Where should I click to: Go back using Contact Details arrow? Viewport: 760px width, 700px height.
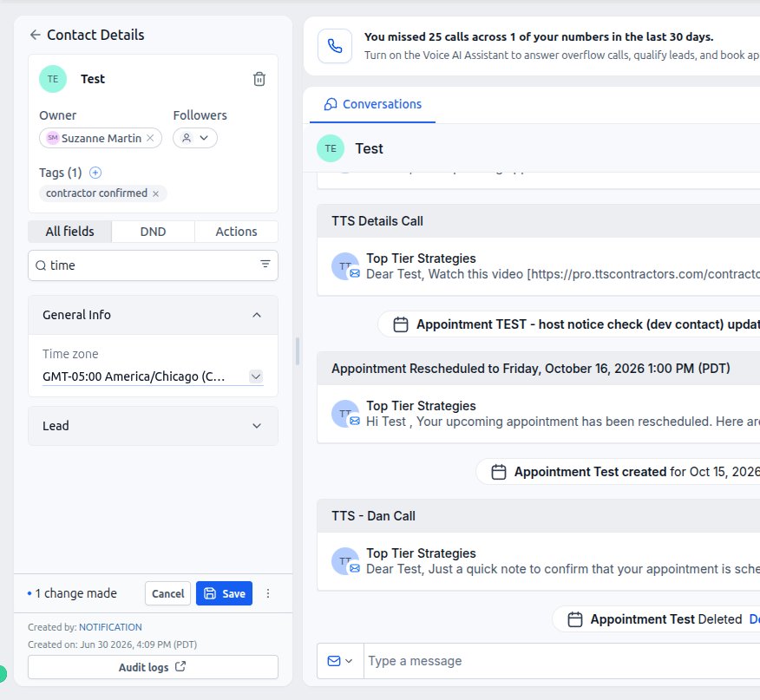click(x=35, y=35)
